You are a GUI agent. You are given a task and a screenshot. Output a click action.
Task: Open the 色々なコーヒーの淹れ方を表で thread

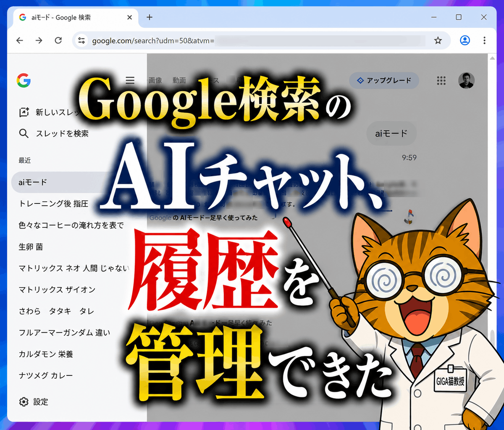(71, 225)
